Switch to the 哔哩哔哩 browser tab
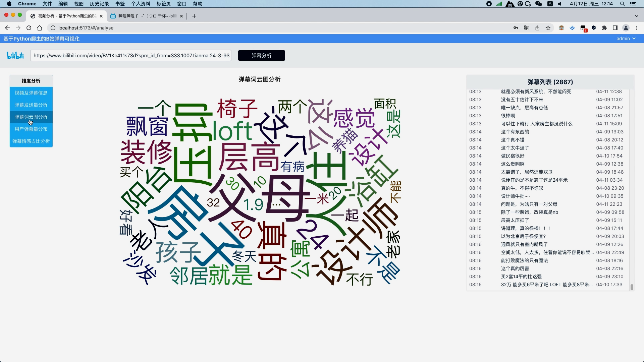Image resolution: width=644 pixels, height=362 pixels. click(147, 16)
